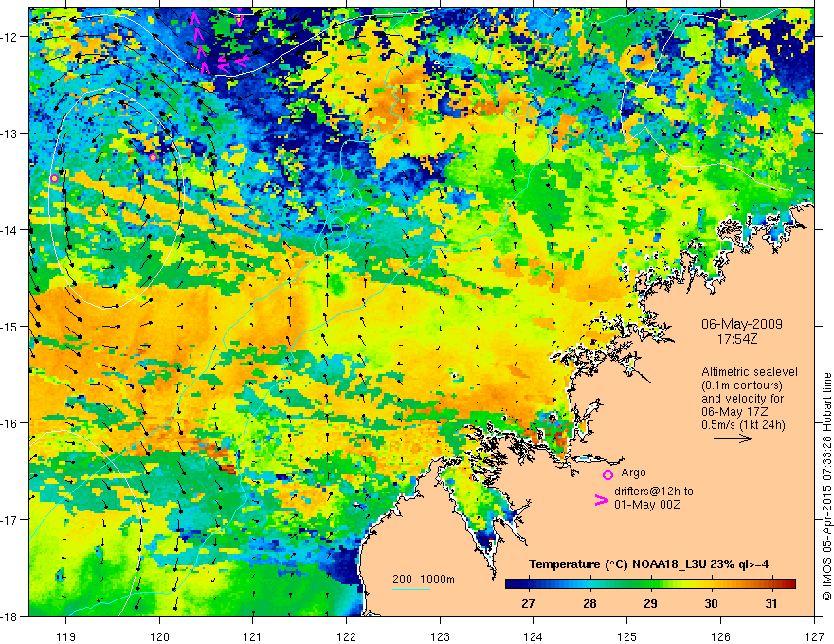Click longitude axis label 119
Image resolution: width=834 pixels, height=644 pixels.
pyautogui.click(x=65, y=636)
